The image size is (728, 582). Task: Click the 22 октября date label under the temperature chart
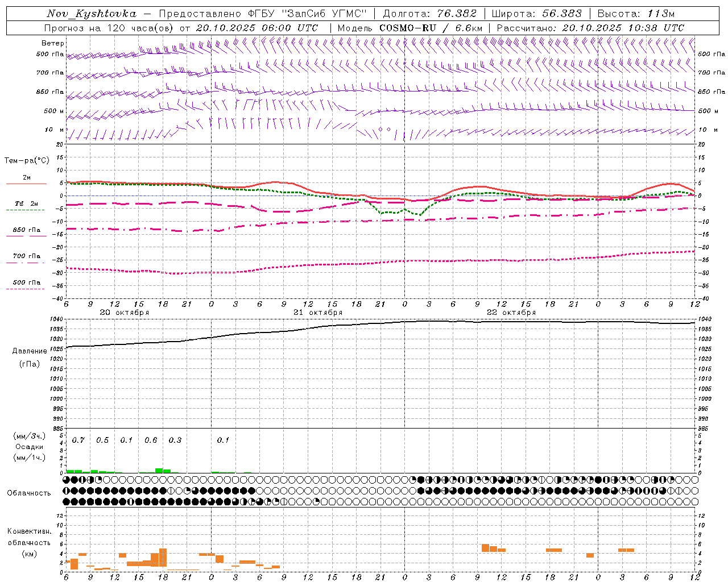pos(511,313)
